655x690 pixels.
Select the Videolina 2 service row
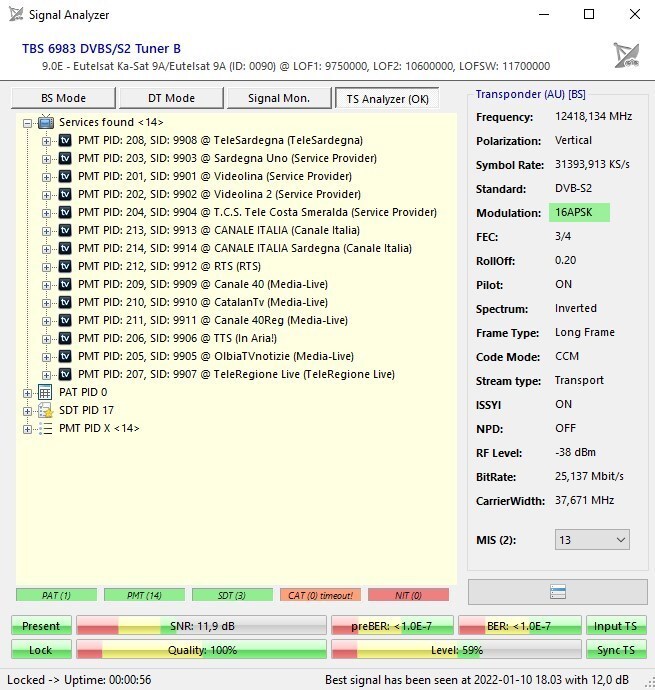pyautogui.click(x=219, y=195)
